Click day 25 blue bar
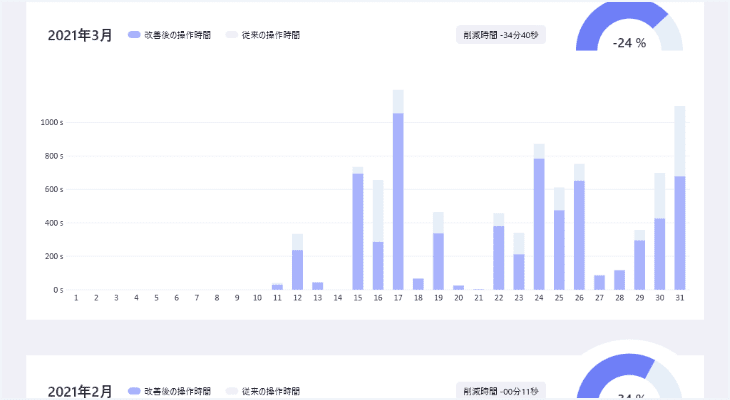 coord(559,250)
